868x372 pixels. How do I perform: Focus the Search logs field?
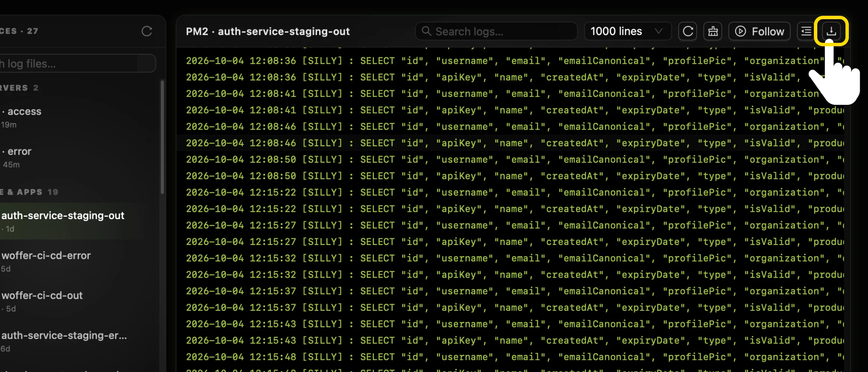pyautogui.click(x=496, y=31)
